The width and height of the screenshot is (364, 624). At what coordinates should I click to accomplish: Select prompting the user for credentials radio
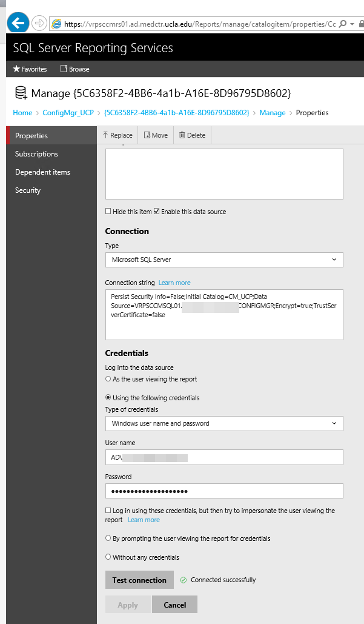(108, 538)
